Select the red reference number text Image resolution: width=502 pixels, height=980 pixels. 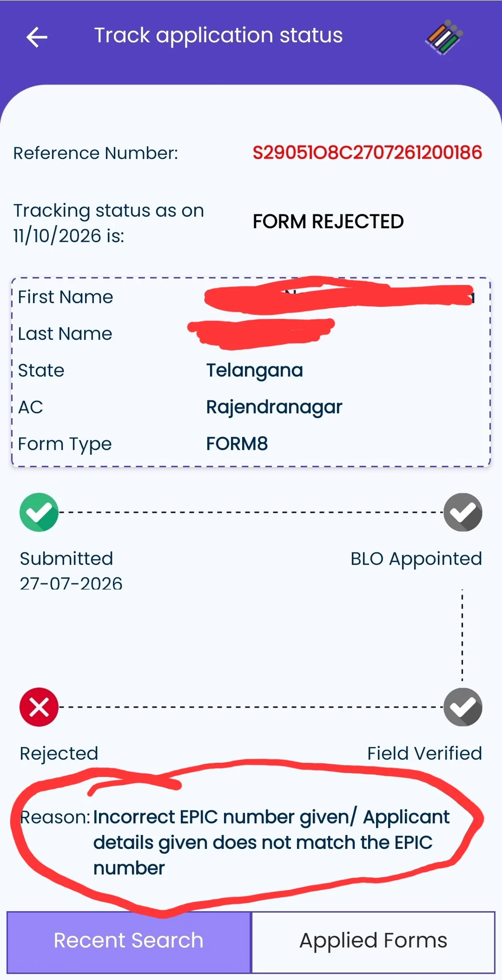(367, 153)
